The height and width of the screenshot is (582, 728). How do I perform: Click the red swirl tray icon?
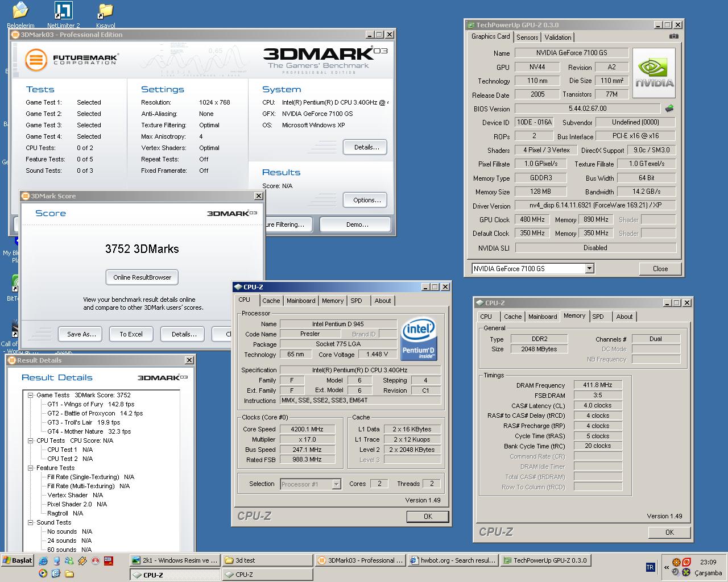point(686,562)
